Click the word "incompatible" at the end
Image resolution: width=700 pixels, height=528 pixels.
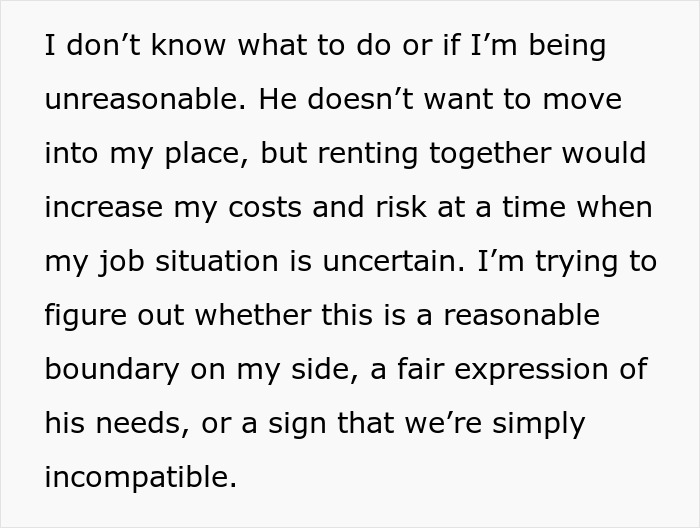tap(138, 477)
